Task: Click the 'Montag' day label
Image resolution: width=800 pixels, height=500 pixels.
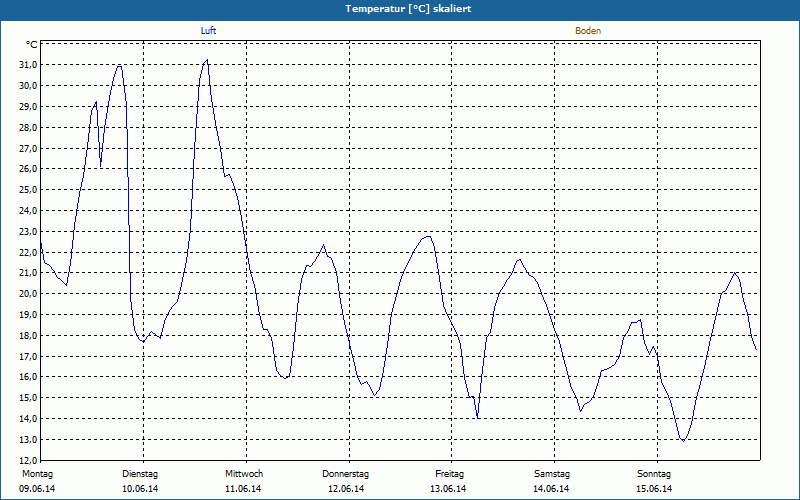Action: pos(37,474)
